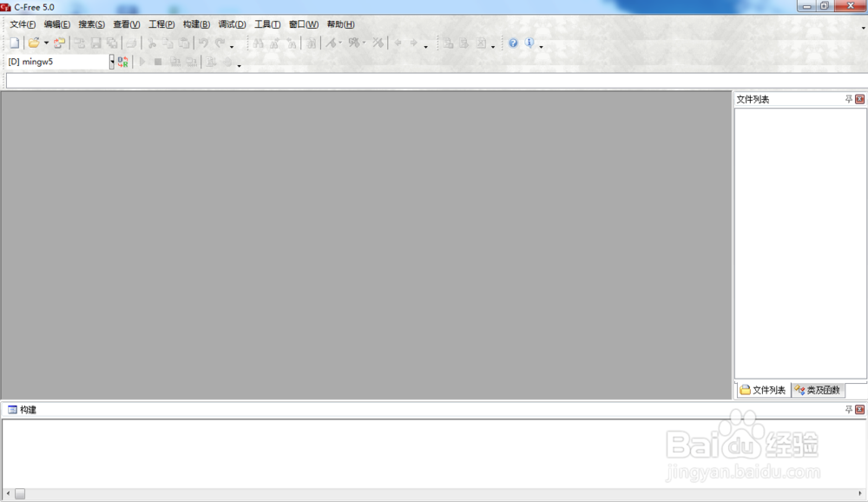Click the blue question mark help icon
The width and height of the screenshot is (868, 502).
click(513, 43)
